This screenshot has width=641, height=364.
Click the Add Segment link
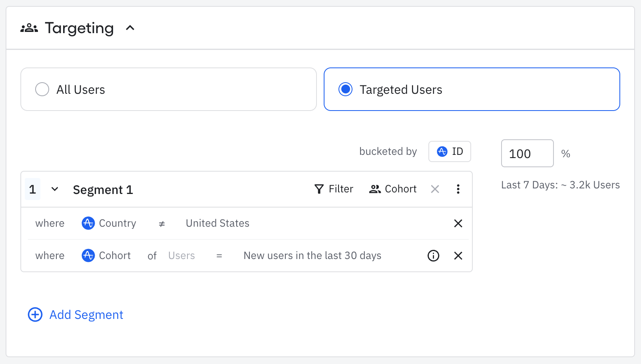point(86,315)
